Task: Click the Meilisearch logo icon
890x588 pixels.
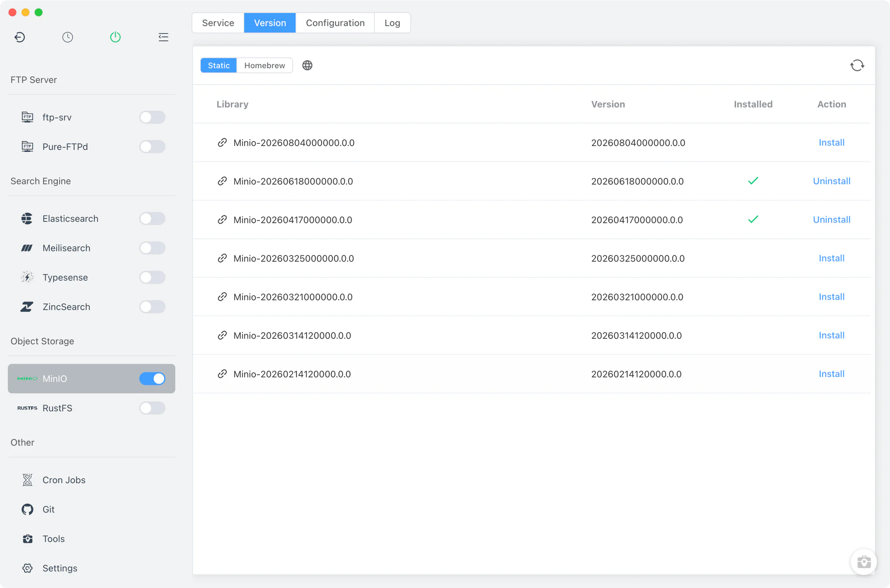Action: (27, 248)
